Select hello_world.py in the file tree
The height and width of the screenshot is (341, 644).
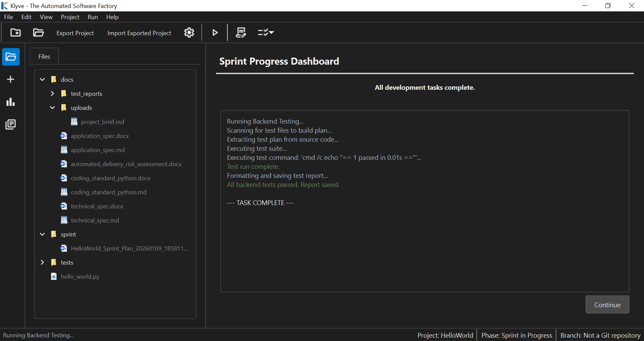click(x=80, y=276)
